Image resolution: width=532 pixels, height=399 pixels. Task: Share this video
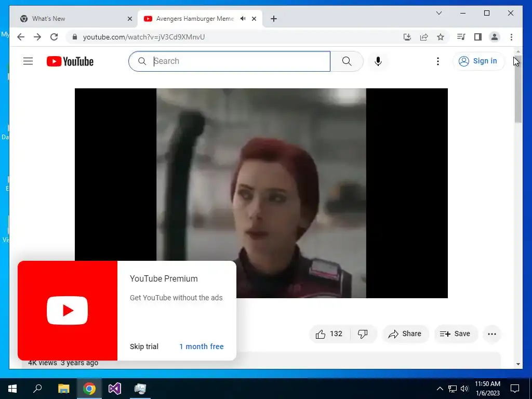point(405,334)
